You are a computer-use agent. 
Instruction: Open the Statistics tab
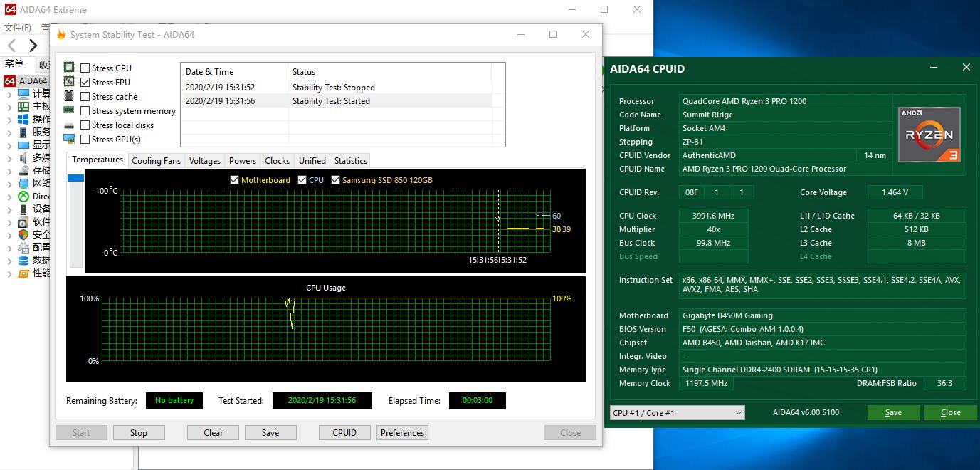click(350, 161)
